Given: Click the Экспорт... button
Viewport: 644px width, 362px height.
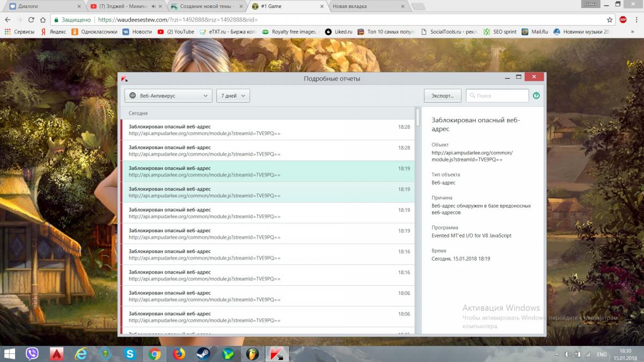Looking at the screenshot, I should (443, 95).
